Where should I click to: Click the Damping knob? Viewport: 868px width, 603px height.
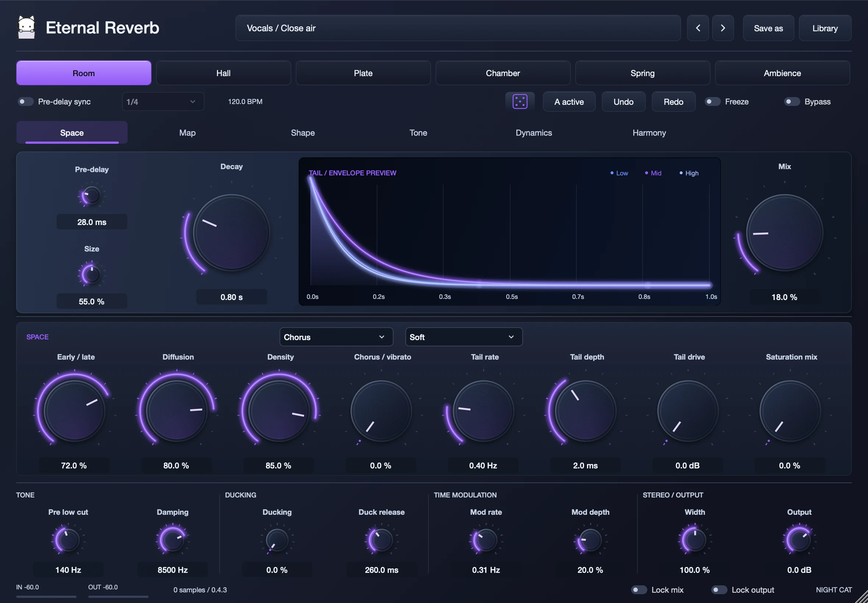pyautogui.click(x=172, y=540)
